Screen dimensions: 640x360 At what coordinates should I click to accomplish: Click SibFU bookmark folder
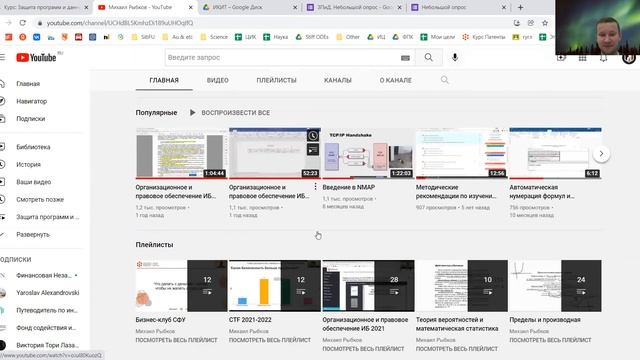(x=143, y=37)
